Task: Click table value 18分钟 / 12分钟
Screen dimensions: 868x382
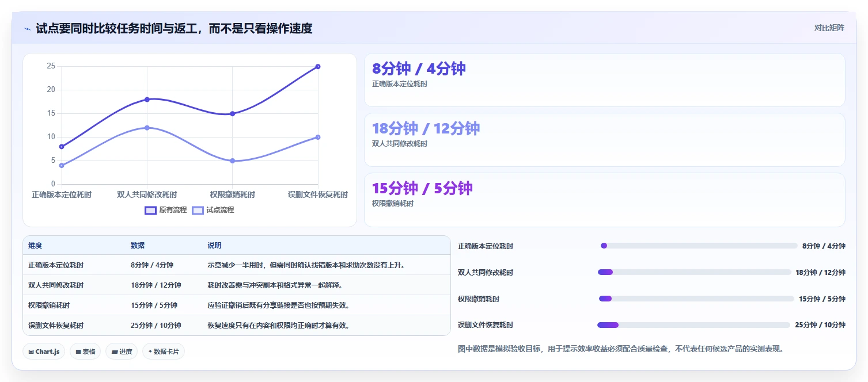Action: (156, 285)
